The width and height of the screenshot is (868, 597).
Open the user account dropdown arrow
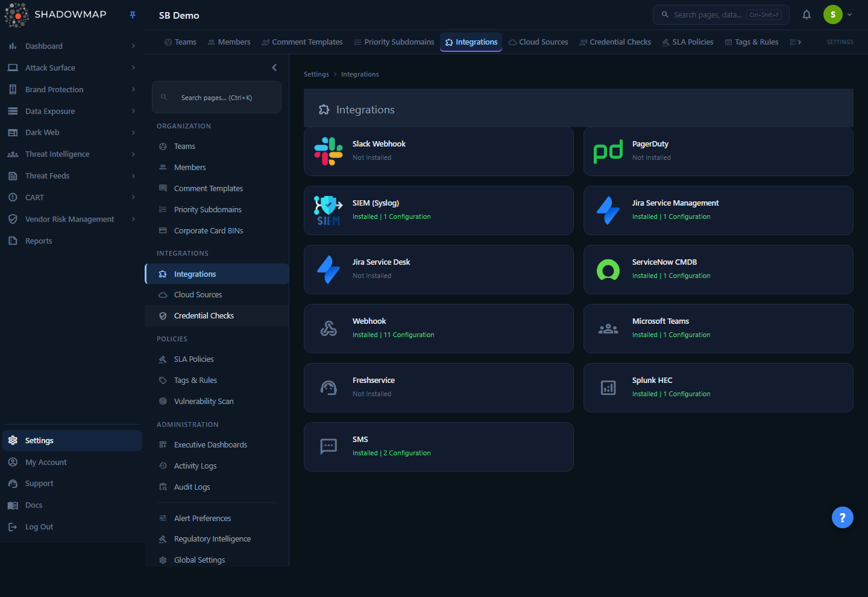pyautogui.click(x=849, y=14)
